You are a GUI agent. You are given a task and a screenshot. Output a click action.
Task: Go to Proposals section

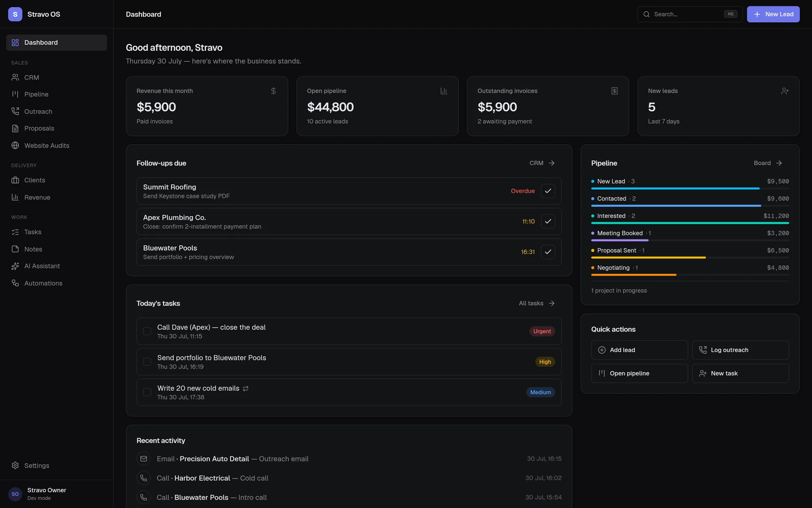click(x=56, y=128)
